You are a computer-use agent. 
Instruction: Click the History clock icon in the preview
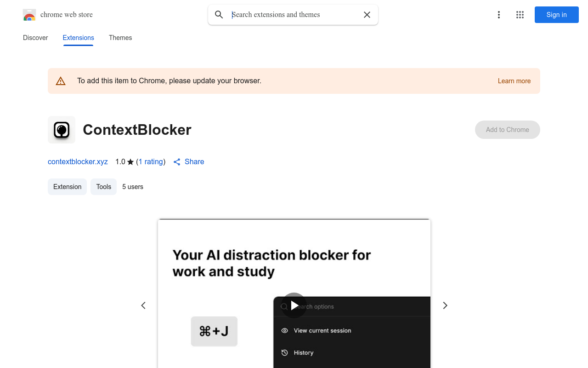pyautogui.click(x=285, y=352)
